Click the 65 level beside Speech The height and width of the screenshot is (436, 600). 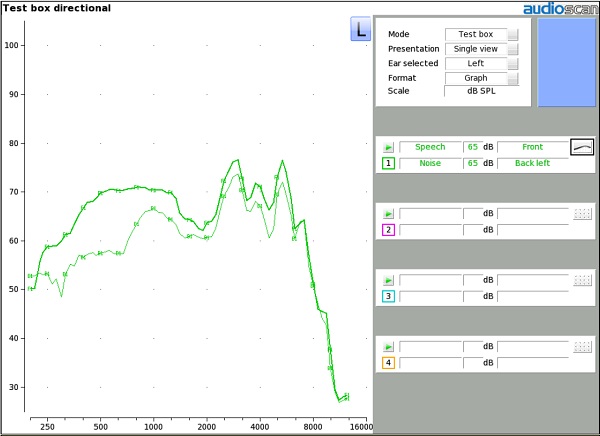pyautogui.click(x=473, y=147)
